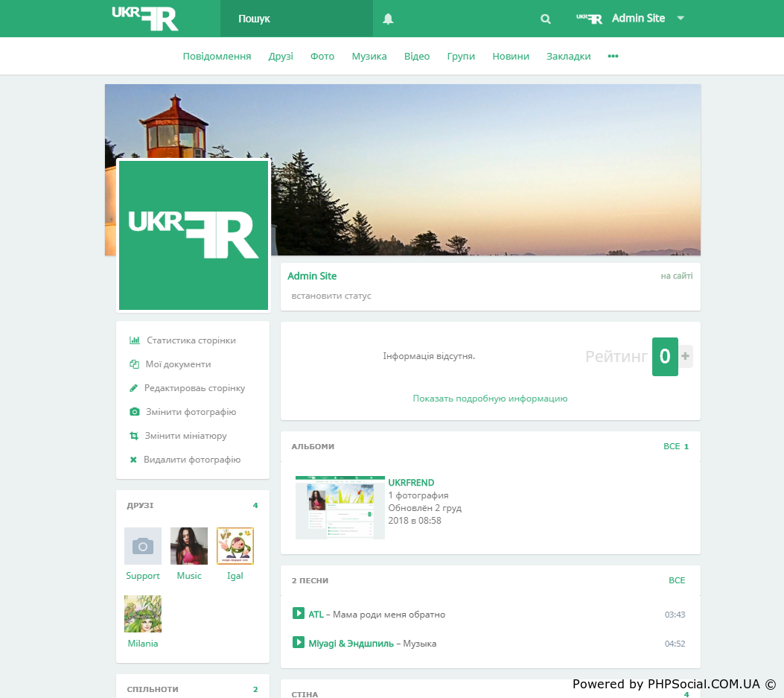This screenshot has height=698, width=784.
Task: Open Статистика сторінки page statistics
Action: [x=191, y=340]
